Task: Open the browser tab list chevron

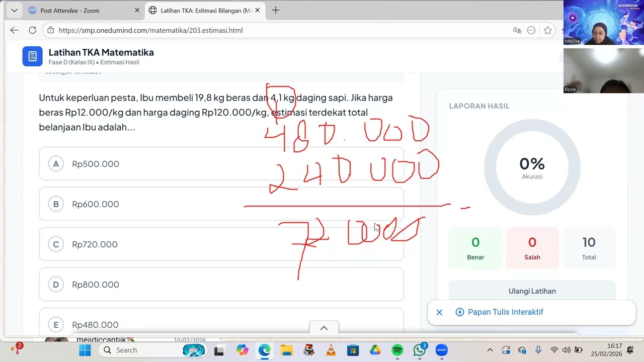Action: point(14,10)
